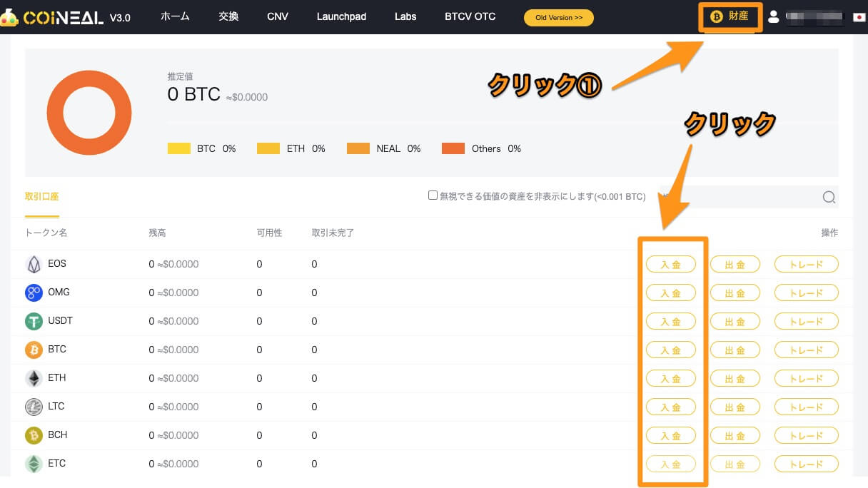868x488 pixels.
Task: Switch to Old Version
Action: click(x=559, y=17)
